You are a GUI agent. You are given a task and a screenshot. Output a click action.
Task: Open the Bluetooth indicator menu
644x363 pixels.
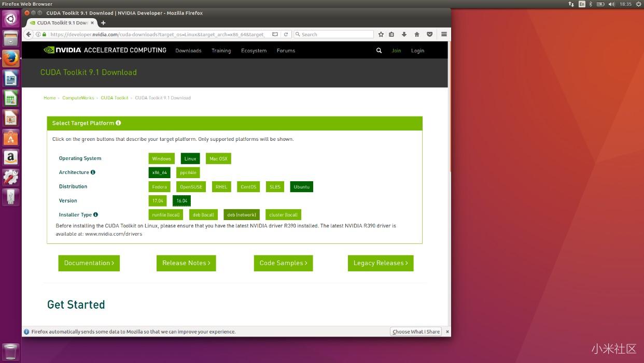click(x=591, y=4)
